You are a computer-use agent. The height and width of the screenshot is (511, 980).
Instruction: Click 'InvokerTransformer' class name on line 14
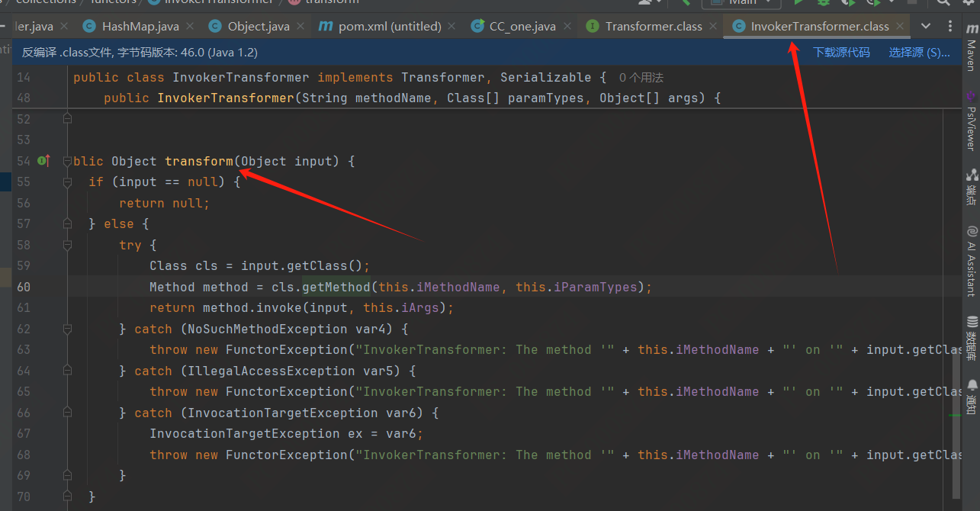[241, 77]
